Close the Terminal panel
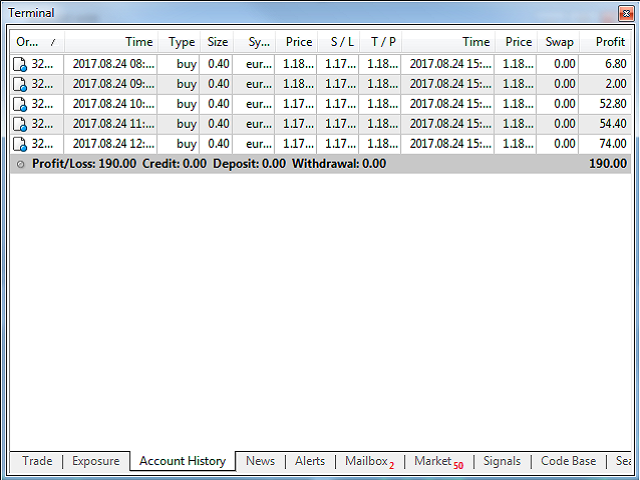 coord(627,14)
